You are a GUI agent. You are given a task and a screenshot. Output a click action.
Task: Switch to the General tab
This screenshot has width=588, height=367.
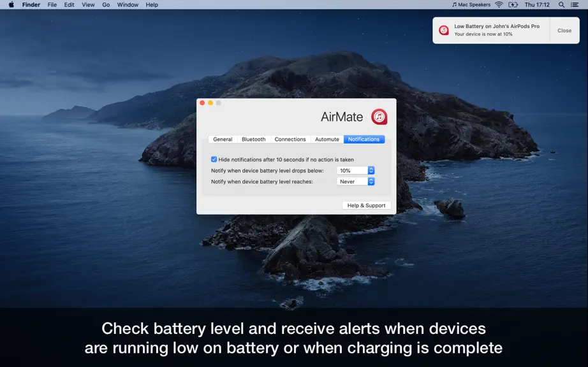(x=223, y=140)
